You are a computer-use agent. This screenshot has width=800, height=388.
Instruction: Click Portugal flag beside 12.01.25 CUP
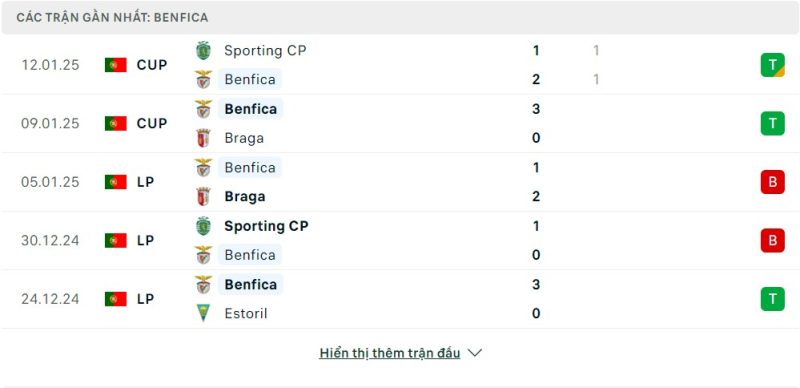tap(116, 65)
